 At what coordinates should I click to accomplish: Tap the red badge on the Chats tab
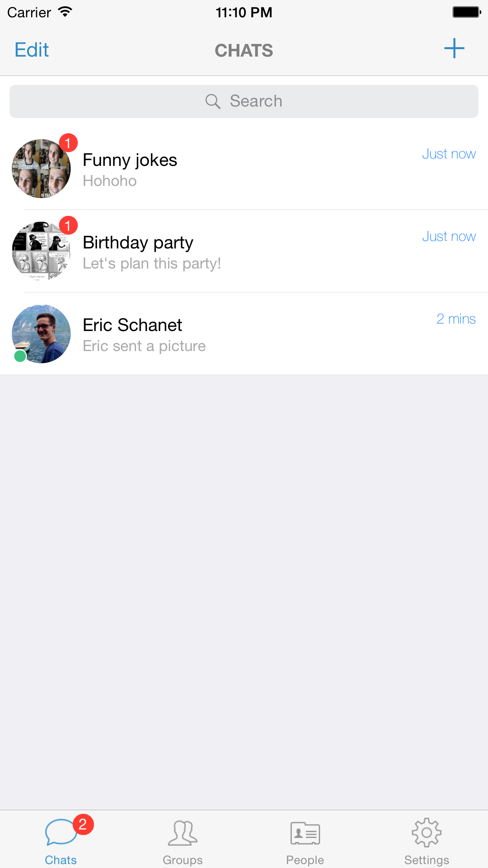(83, 824)
